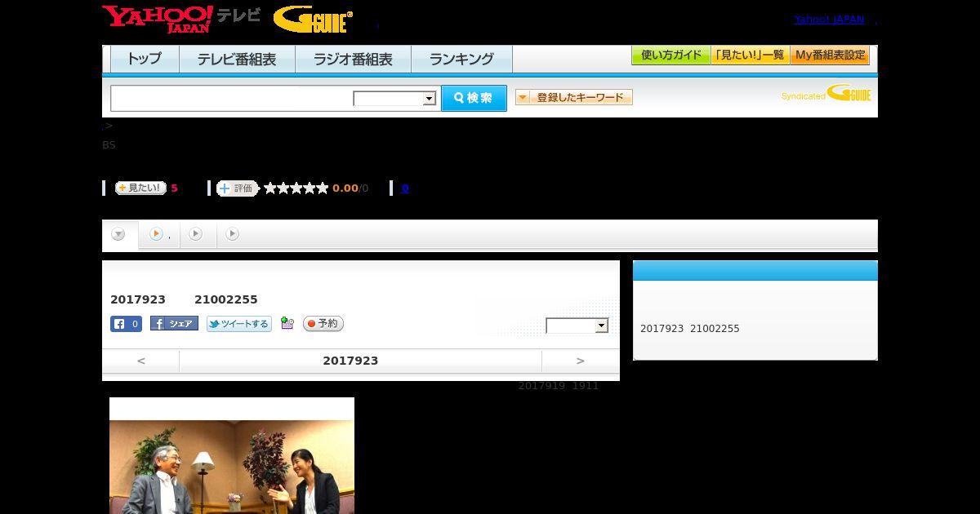The width and height of the screenshot is (980, 514).
Task: Select the first tab with down-arrow icon
Action: (120, 235)
